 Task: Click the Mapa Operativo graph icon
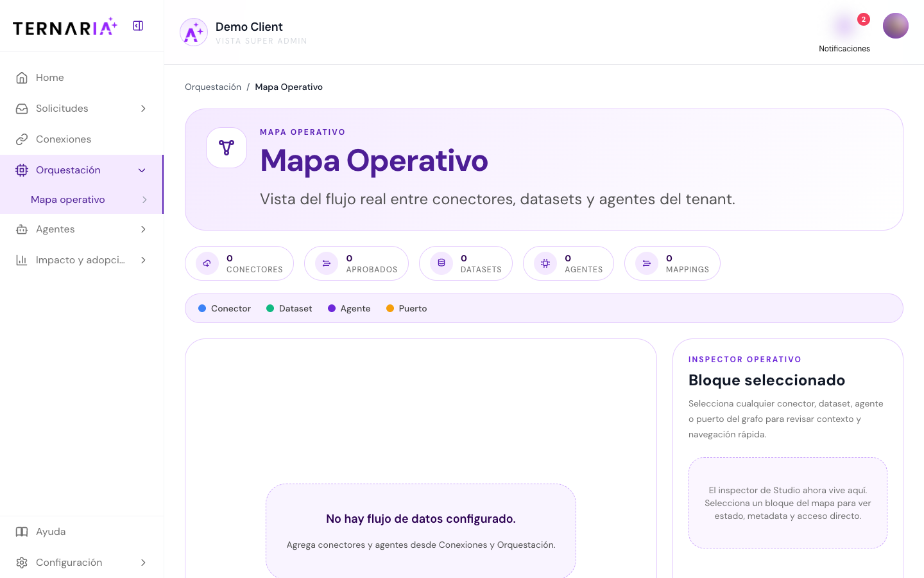227,148
